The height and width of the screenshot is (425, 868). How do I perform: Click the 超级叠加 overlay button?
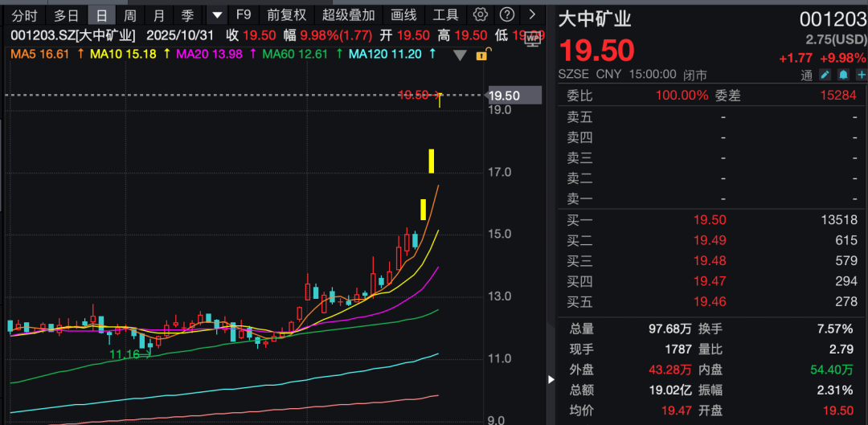click(348, 14)
